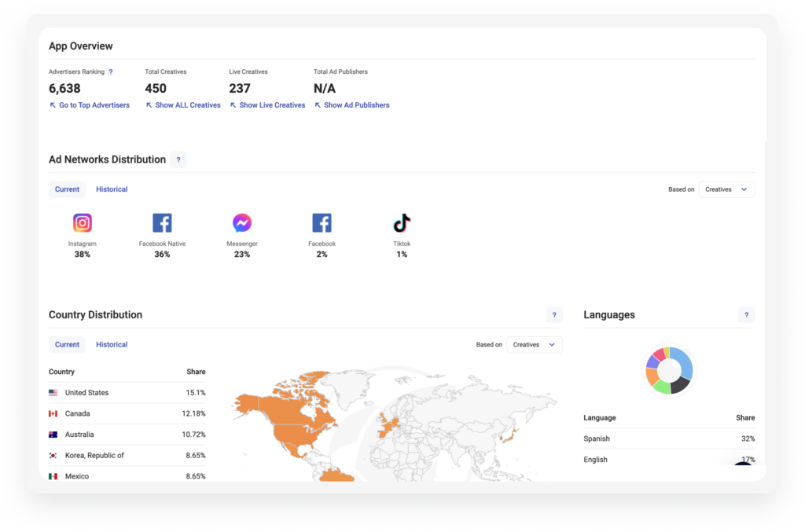Click the Spanish language row
Viewport: 805px width, 532px height.
pos(669,438)
